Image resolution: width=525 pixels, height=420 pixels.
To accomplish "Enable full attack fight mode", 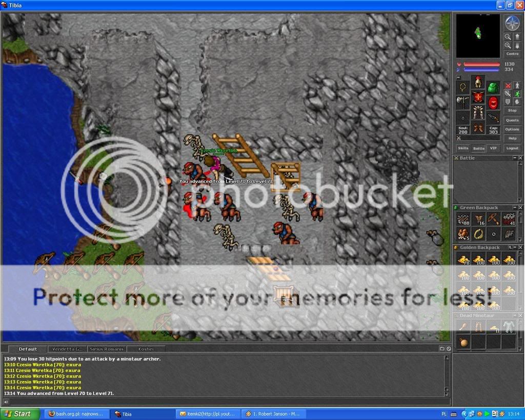I will [508, 86].
